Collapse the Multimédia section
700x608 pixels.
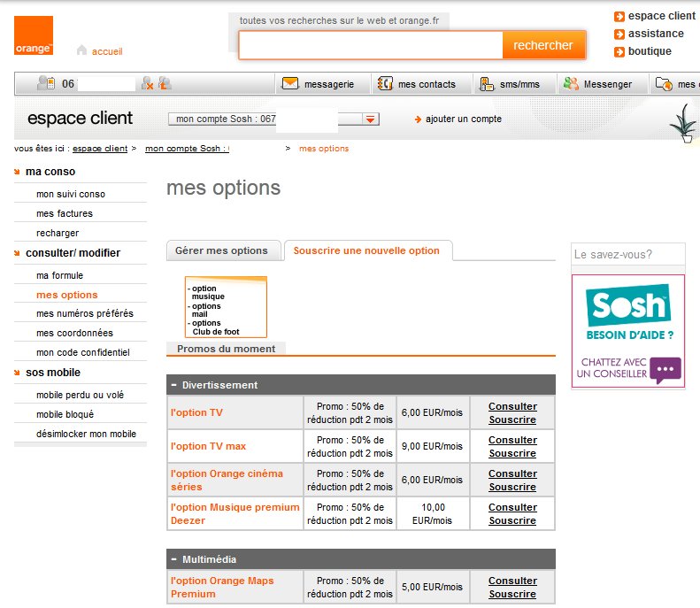pyautogui.click(x=174, y=559)
